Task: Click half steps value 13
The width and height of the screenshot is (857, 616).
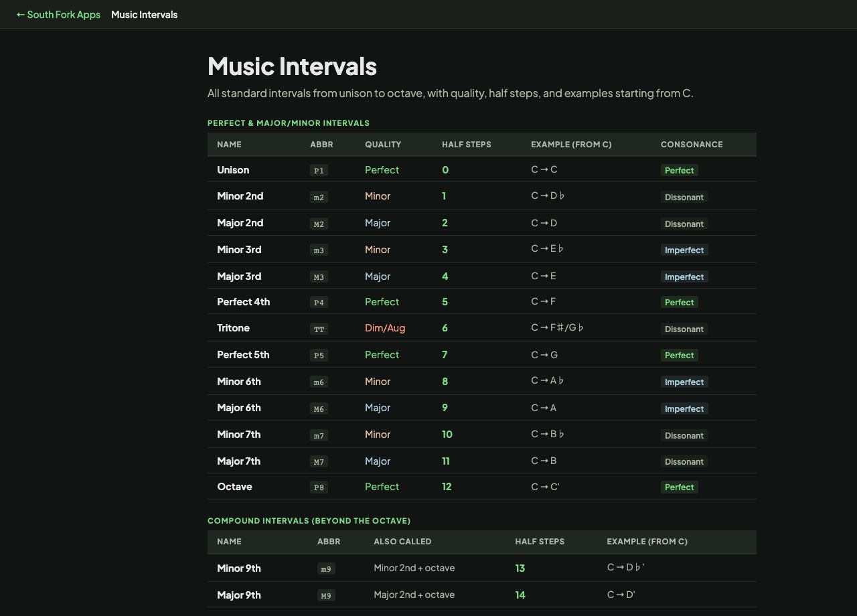Action: [x=520, y=568]
